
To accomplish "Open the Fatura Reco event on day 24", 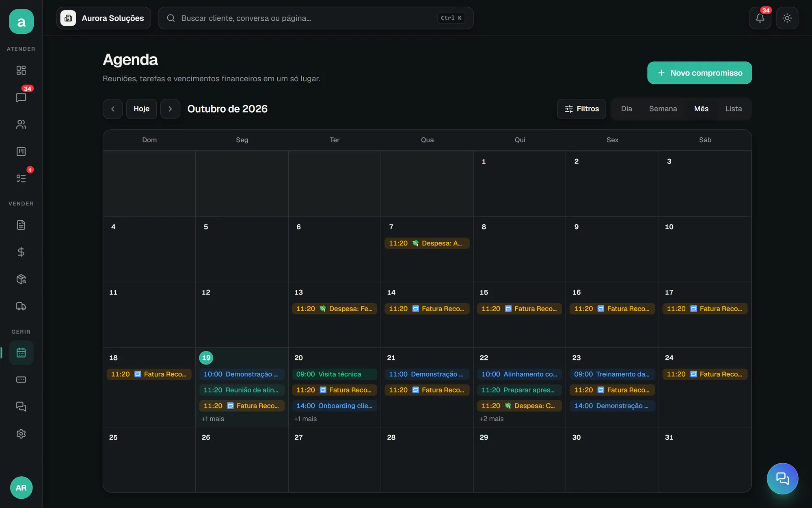I will [x=705, y=374].
